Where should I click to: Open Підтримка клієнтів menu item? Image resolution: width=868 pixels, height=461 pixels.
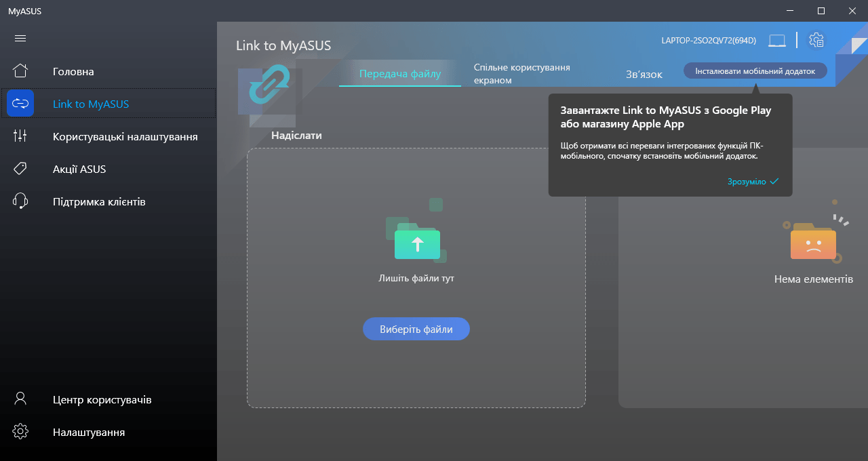108,201
